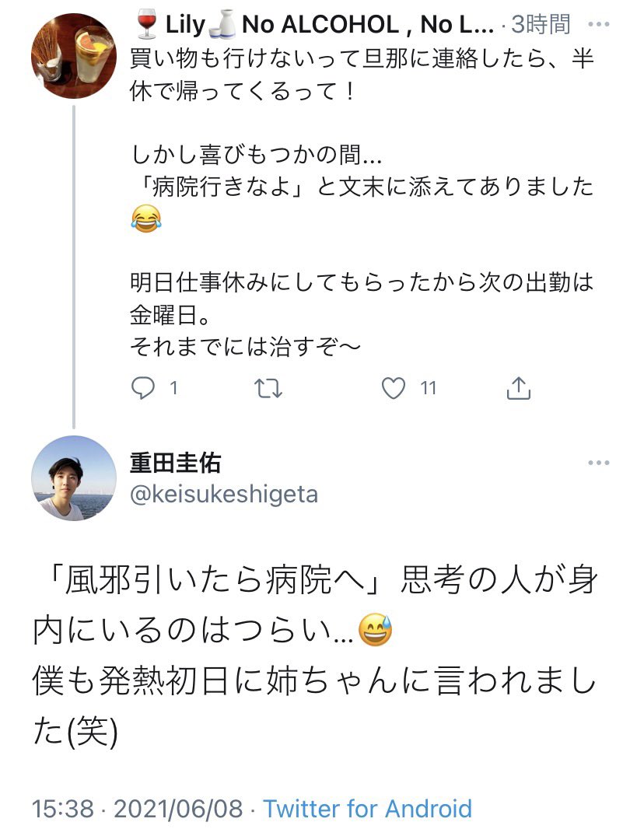Tap the heart icon to like Lily's tweet
The image size is (644, 829).
click(x=395, y=387)
